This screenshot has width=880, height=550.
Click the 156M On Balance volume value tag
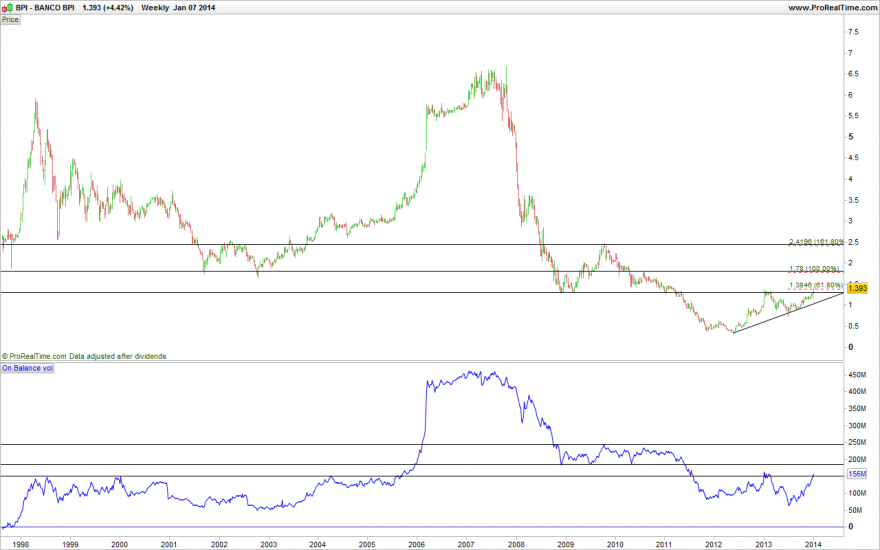pos(857,474)
